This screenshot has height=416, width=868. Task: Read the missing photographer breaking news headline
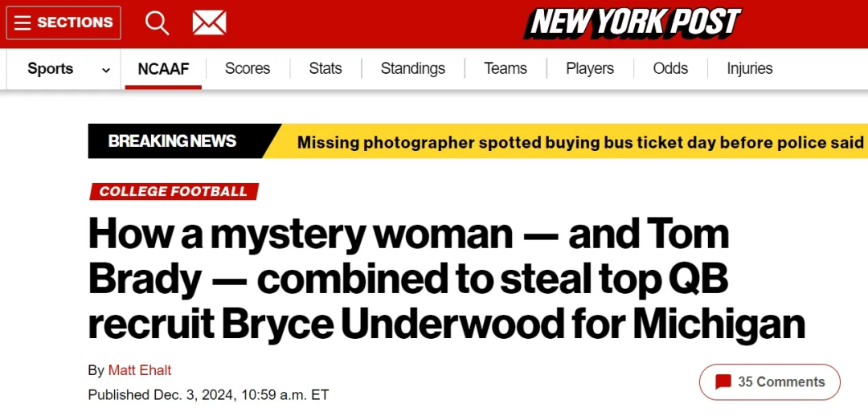tap(580, 142)
